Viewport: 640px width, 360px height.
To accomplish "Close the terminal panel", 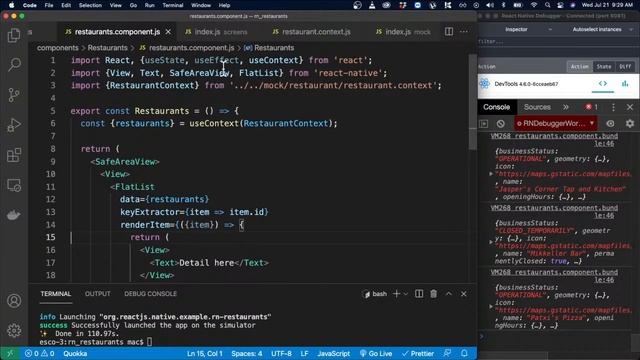I will [x=464, y=294].
